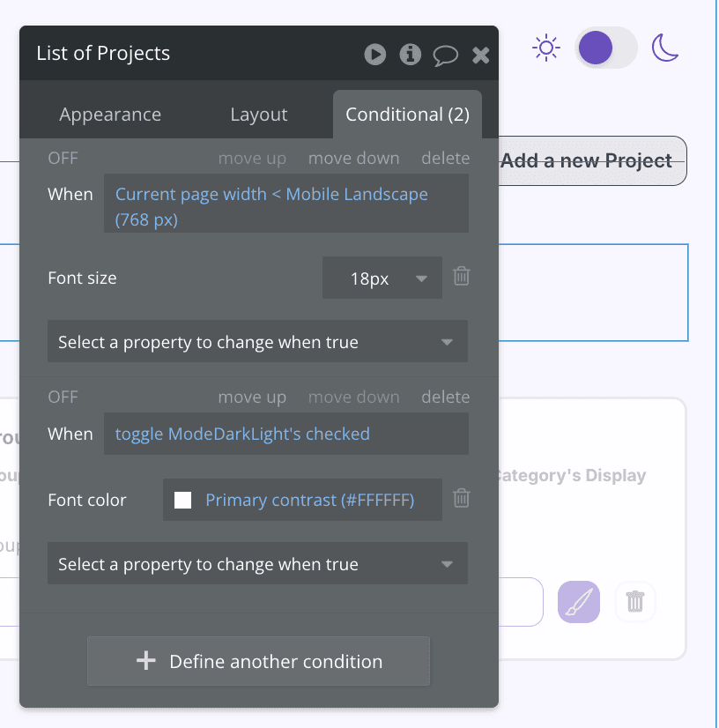Click the List of Projects panel title
This screenshot has height=728, width=719.
[x=103, y=53]
